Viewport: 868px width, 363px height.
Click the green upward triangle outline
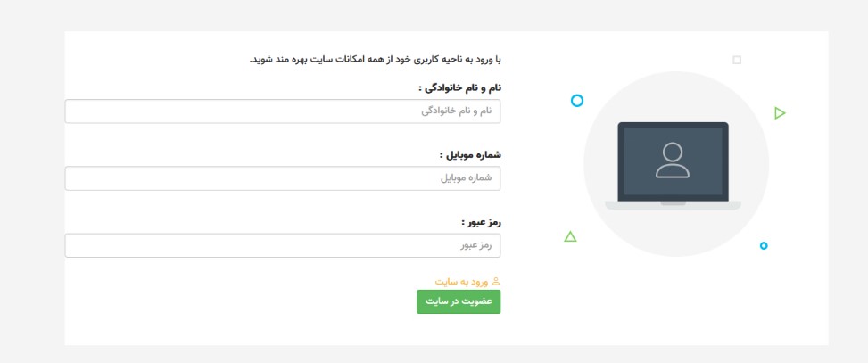[x=570, y=237]
